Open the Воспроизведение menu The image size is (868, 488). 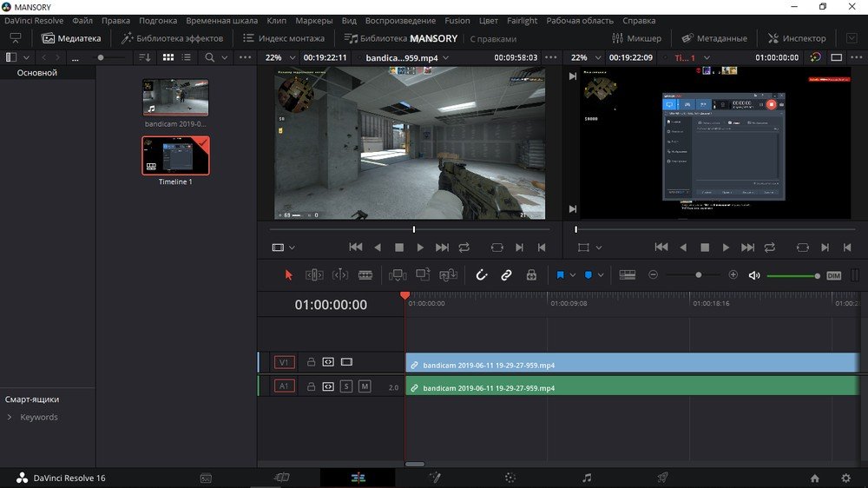click(400, 21)
